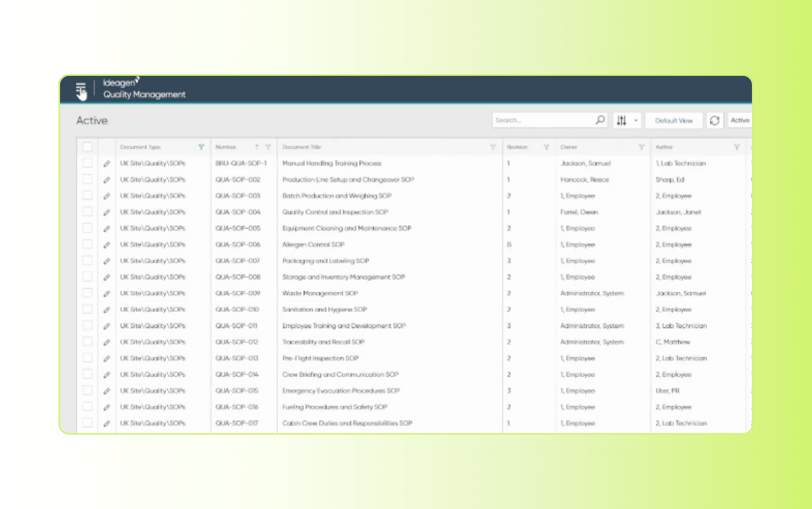Select the Sanitation and Hygiene SOP title

(325, 309)
